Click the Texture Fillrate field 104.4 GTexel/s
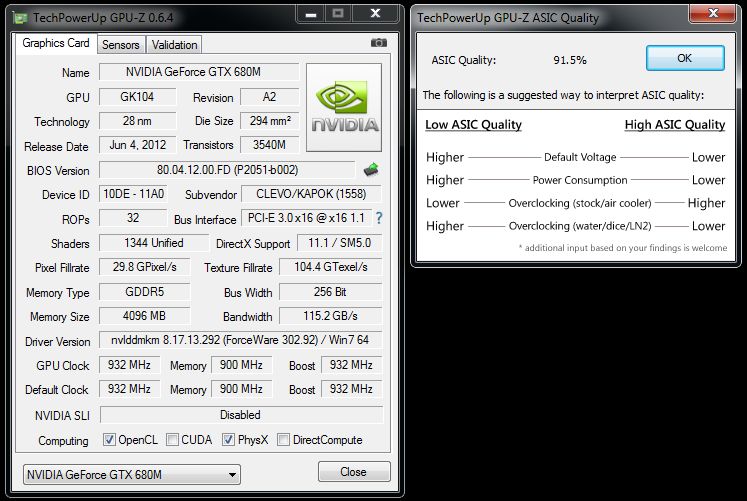Viewport: 747px width, 501px height. pyautogui.click(x=331, y=267)
